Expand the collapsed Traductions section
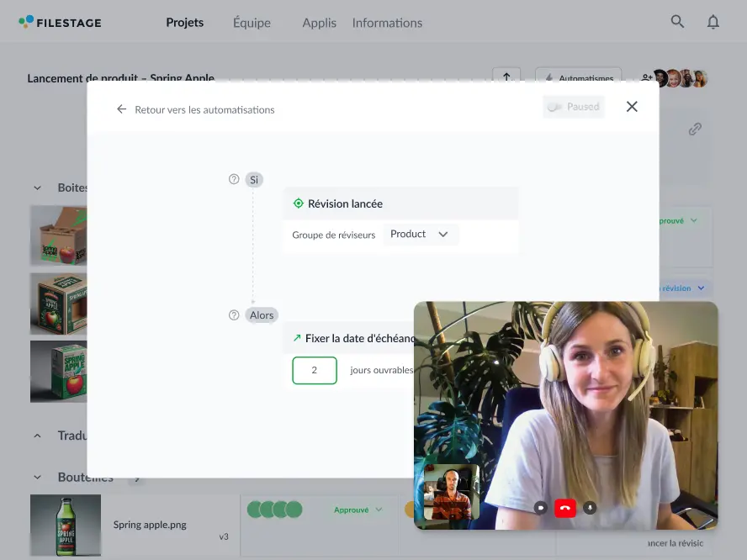Screen dimensions: 747x560 point(37,436)
